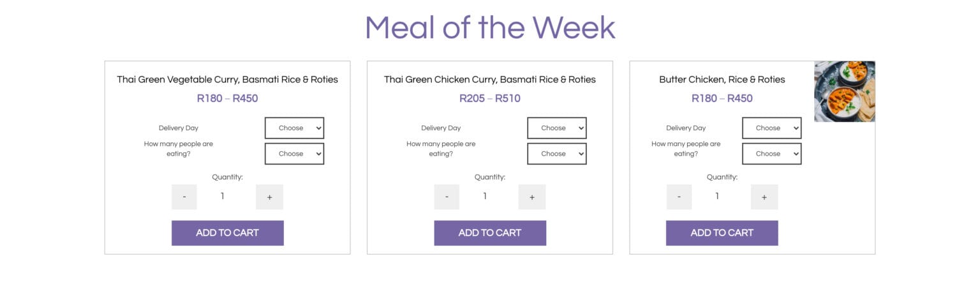Open Butter Chicken, Rice & Roties title
The image size is (980, 284).
(722, 80)
